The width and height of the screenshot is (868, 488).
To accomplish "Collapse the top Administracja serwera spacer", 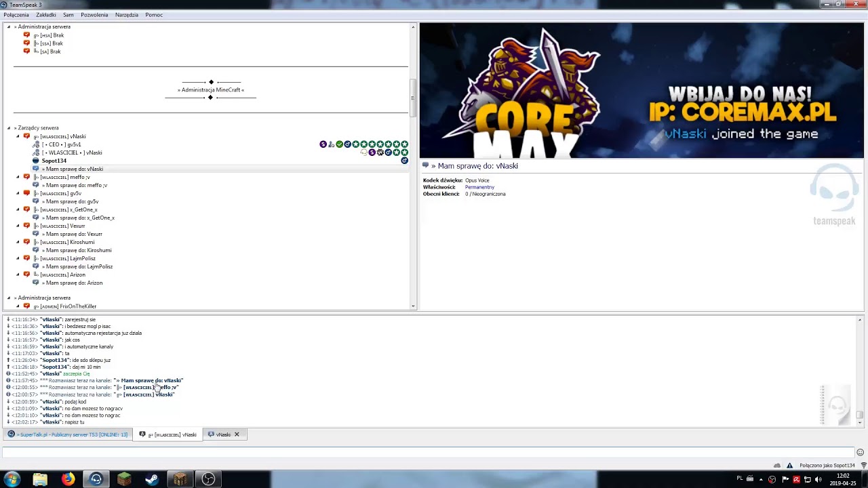I will coord(9,27).
